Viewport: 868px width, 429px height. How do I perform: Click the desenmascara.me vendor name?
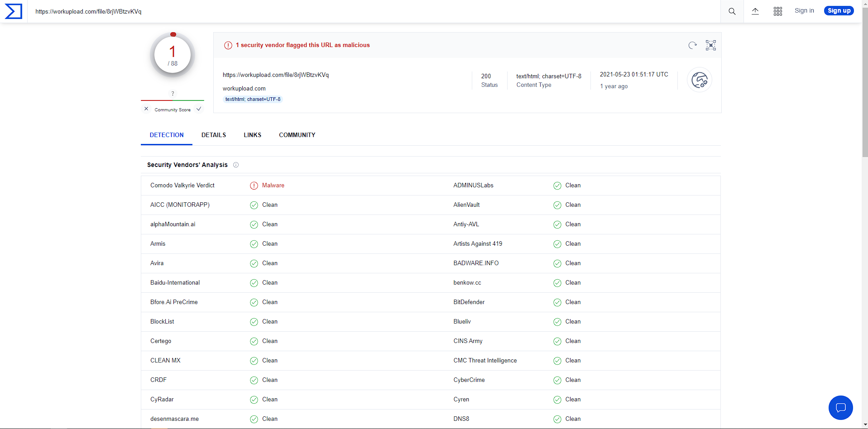(x=174, y=419)
